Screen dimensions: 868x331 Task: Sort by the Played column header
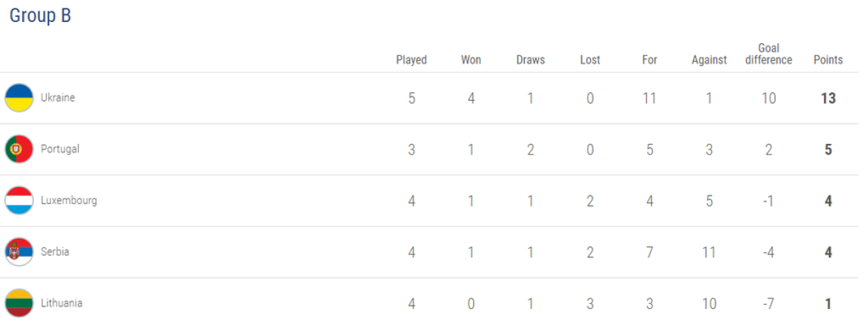point(411,60)
